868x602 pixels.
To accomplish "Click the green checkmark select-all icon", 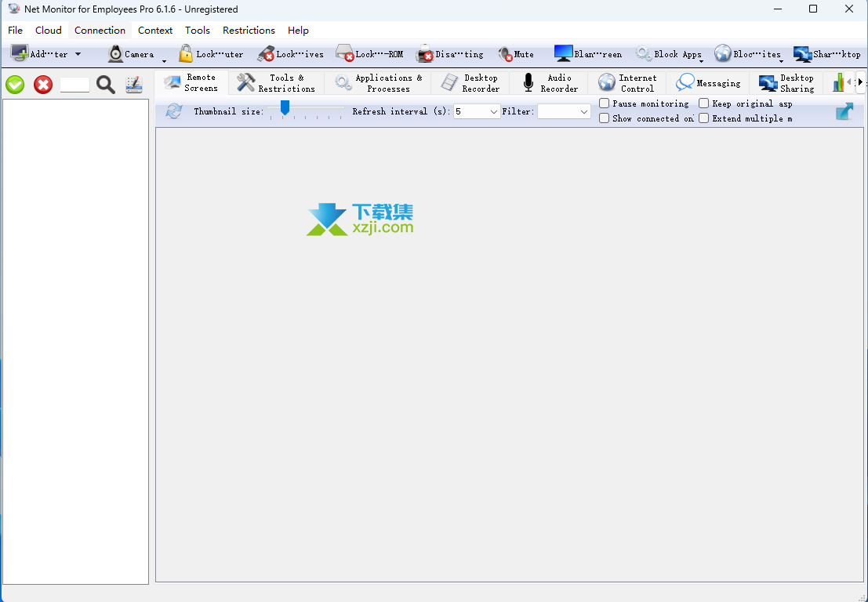I will 15,85.
